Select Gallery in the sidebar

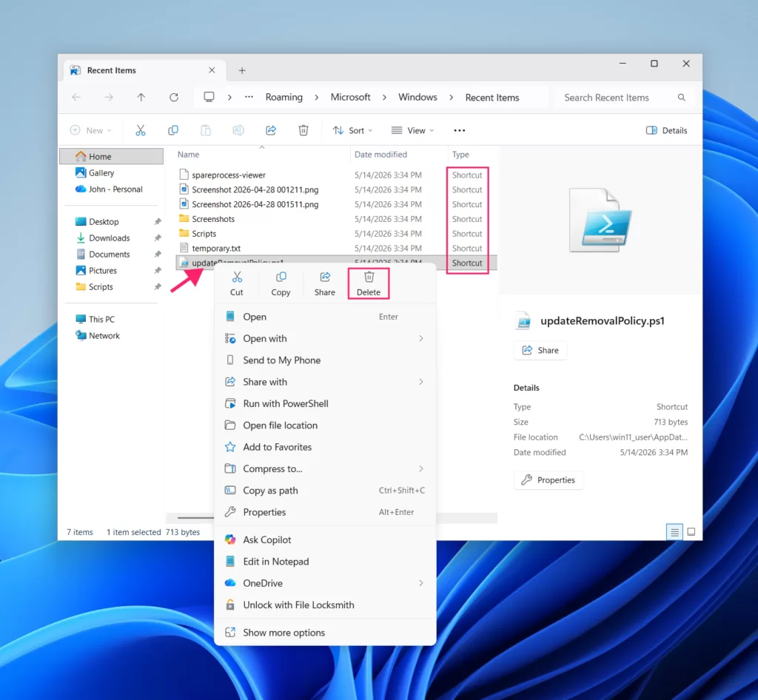[101, 173]
